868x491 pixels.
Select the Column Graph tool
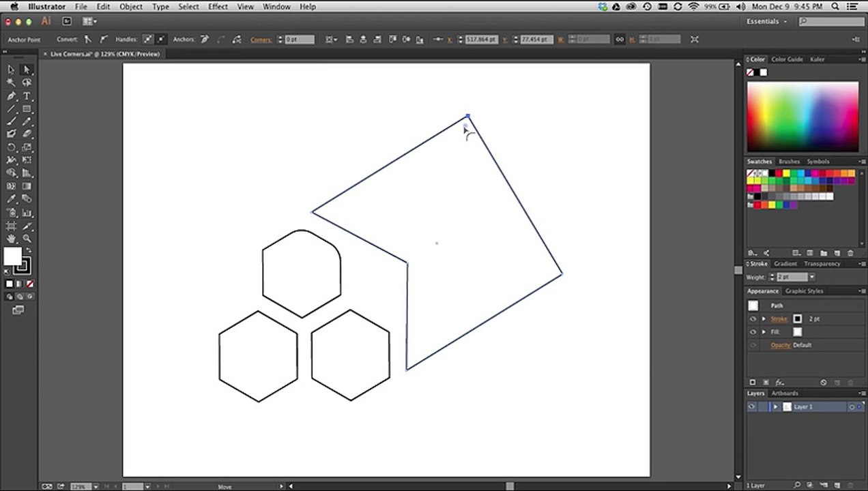click(x=27, y=213)
